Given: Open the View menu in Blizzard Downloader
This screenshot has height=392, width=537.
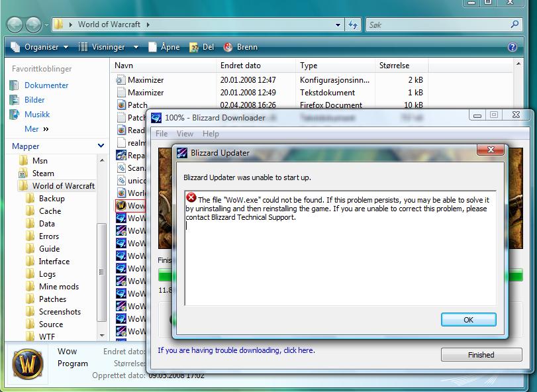Looking at the screenshot, I should pos(185,134).
